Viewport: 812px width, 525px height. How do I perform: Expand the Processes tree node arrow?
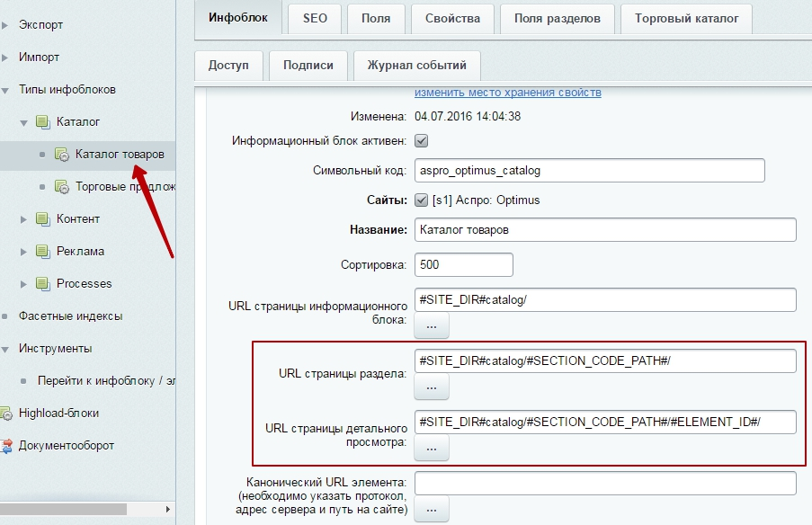24,284
